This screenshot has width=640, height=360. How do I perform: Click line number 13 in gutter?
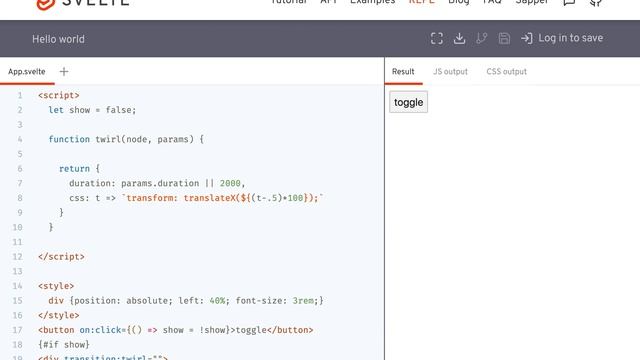[x=17, y=271]
